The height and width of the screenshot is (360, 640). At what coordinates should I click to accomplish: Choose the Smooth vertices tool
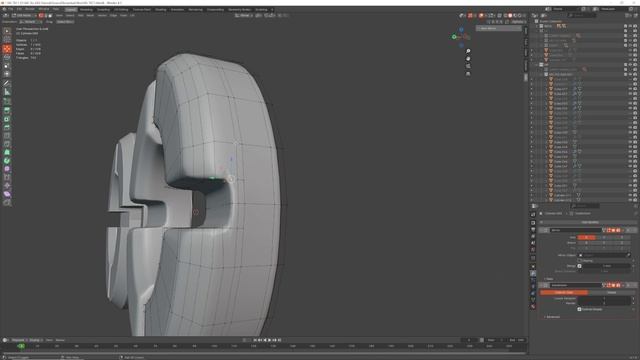click(x=7, y=169)
